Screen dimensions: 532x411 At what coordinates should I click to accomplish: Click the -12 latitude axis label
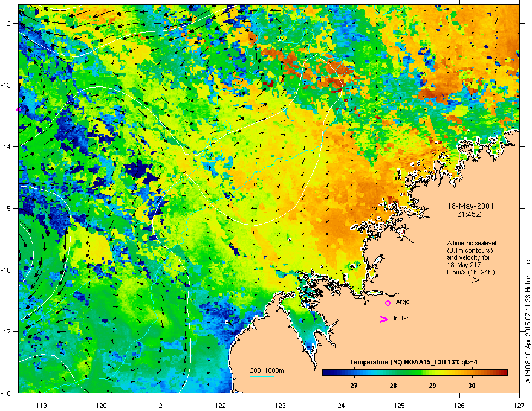[x=7, y=24]
